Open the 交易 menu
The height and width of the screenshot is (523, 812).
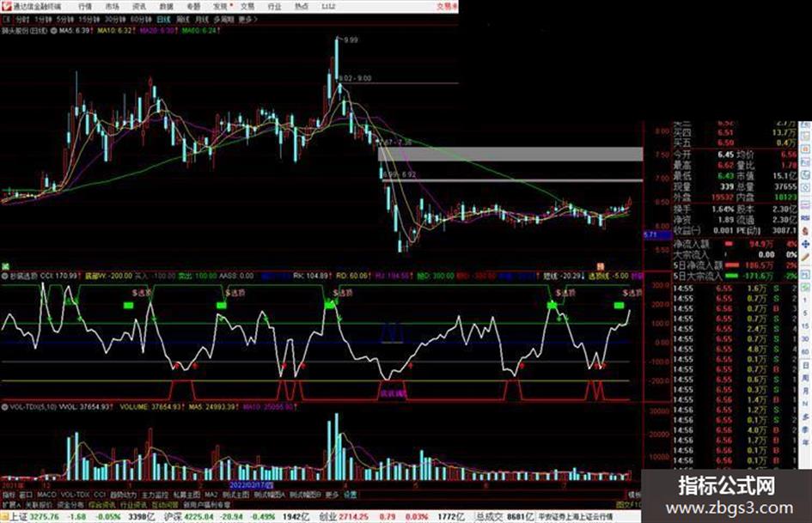pos(247,6)
